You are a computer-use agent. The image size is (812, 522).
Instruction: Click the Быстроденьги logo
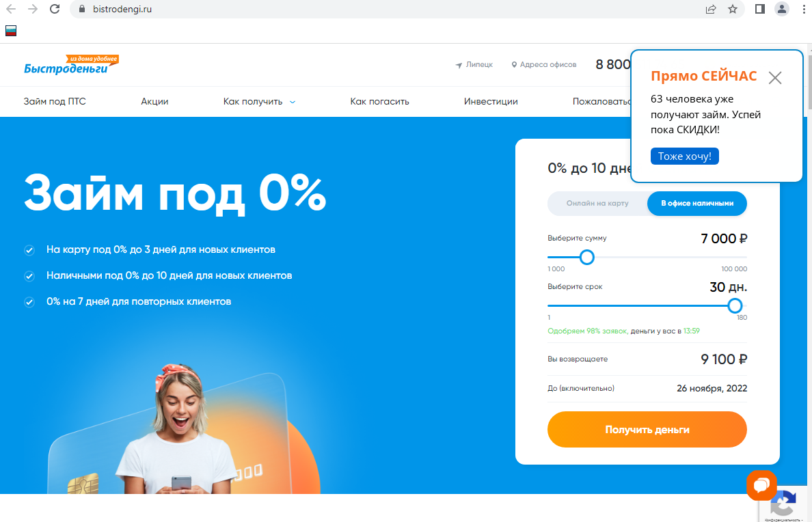pyautogui.click(x=71, y=66)
